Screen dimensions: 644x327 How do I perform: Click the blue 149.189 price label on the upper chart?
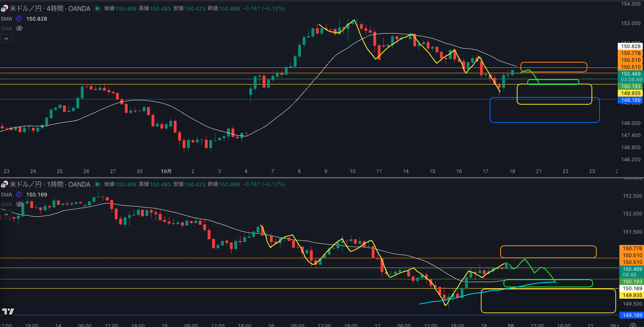[x=631, y=100]
